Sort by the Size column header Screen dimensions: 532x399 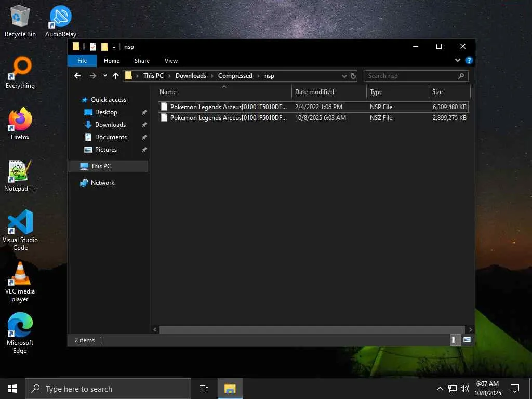point(450,92)
